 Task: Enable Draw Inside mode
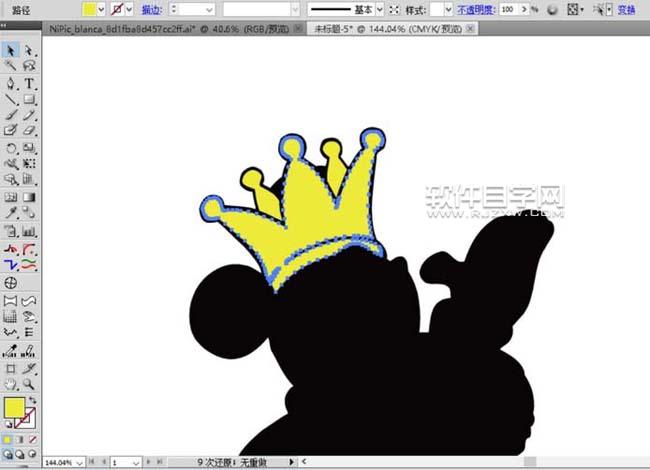(32, 454)
